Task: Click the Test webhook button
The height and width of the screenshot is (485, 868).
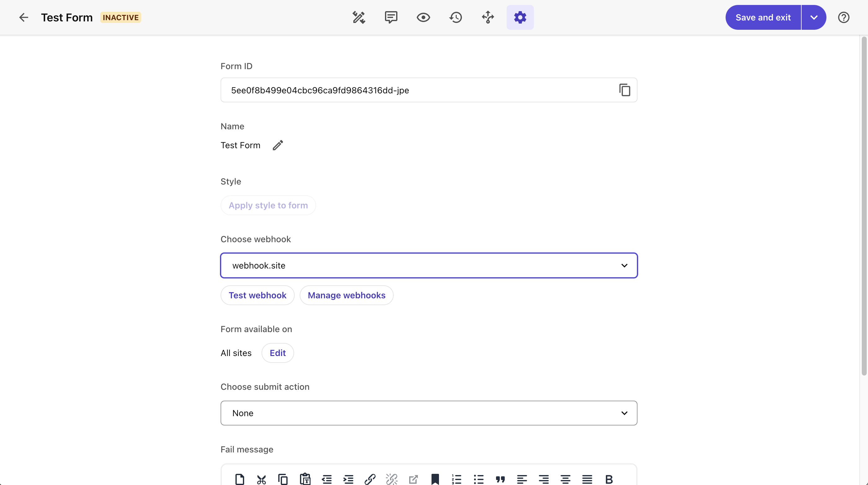Action: [x=257, y=295]
